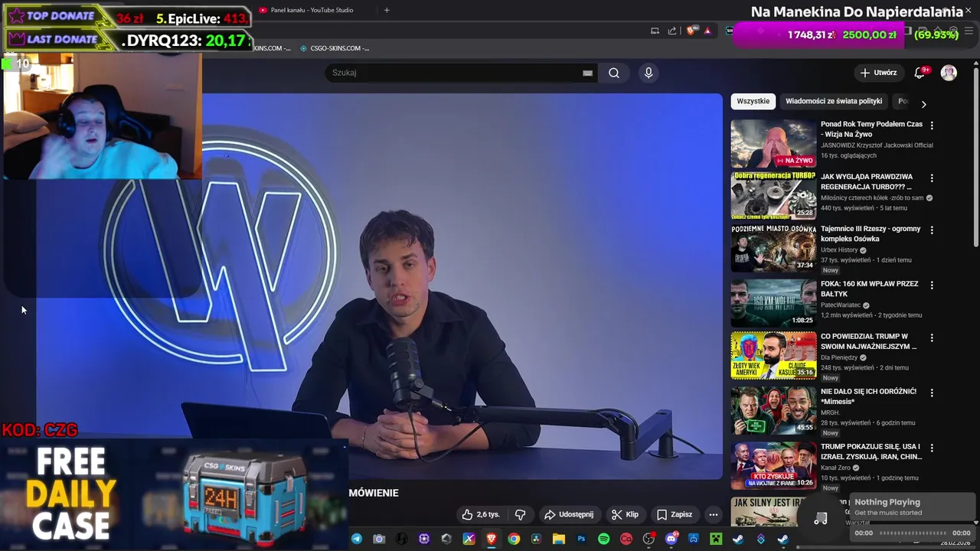Open the account avatar menu
The height and width of the screenshot is (551, 980).
pyautogui.click(x=949, y=73)
